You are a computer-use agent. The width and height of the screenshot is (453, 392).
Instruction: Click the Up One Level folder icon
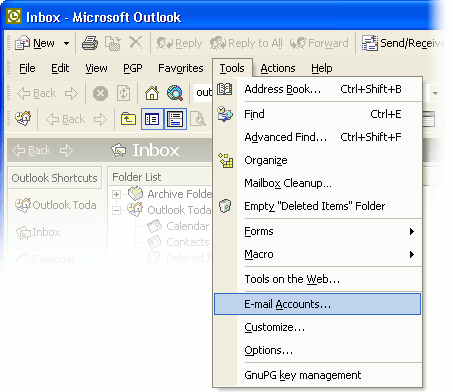pos(128,119)
